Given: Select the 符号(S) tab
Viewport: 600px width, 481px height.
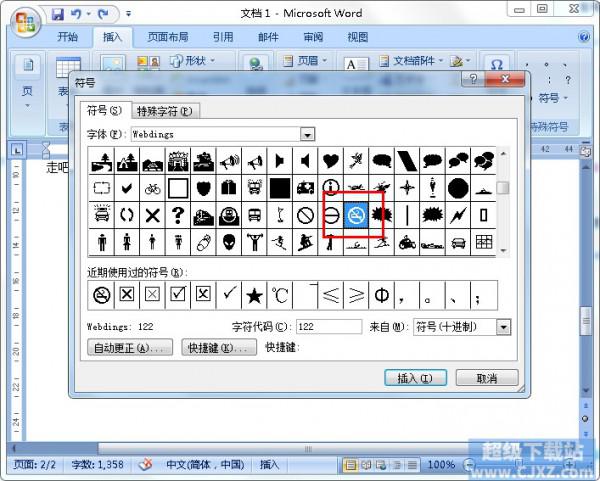Looking at the screenshot, I should click(104, 111).
